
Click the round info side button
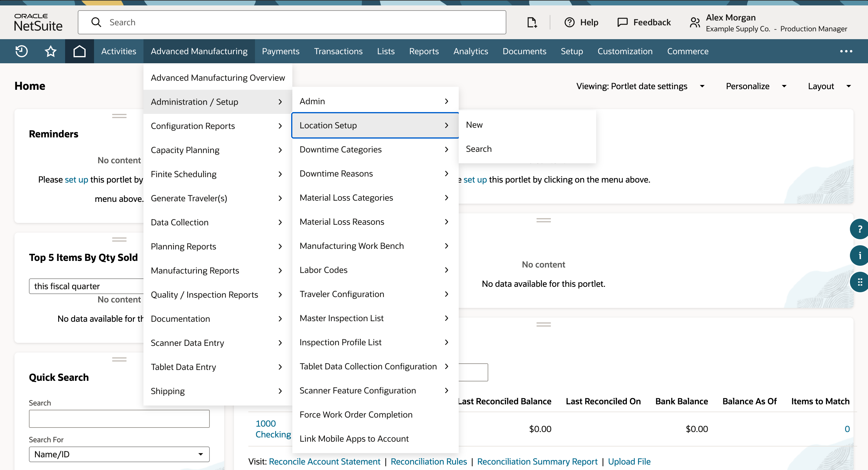pyautogui.click(x=860, y=255)
